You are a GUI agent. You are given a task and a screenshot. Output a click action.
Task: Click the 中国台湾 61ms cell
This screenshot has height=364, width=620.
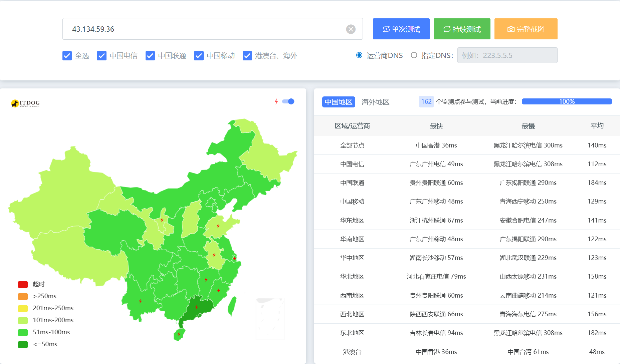tap(528, 352)
